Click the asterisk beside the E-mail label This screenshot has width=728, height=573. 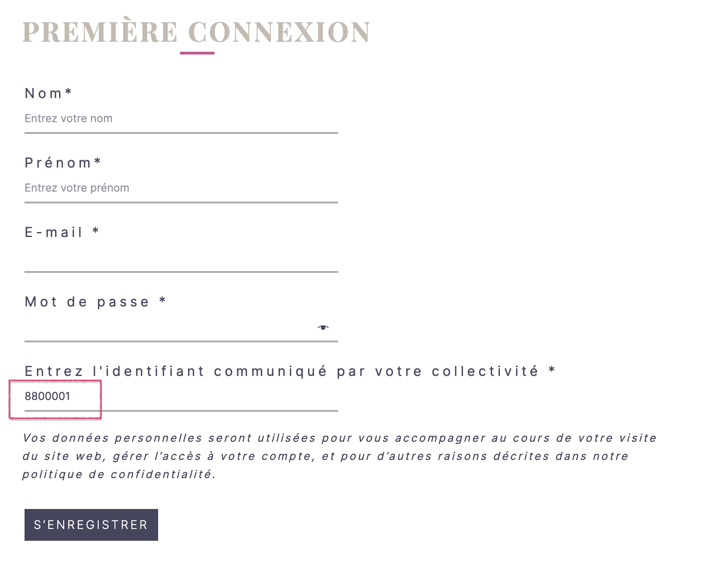(x=96, y=231)
